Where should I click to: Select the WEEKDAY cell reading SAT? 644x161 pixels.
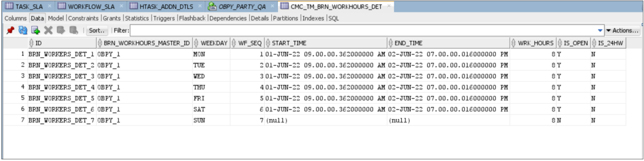[x=211, y=109]
